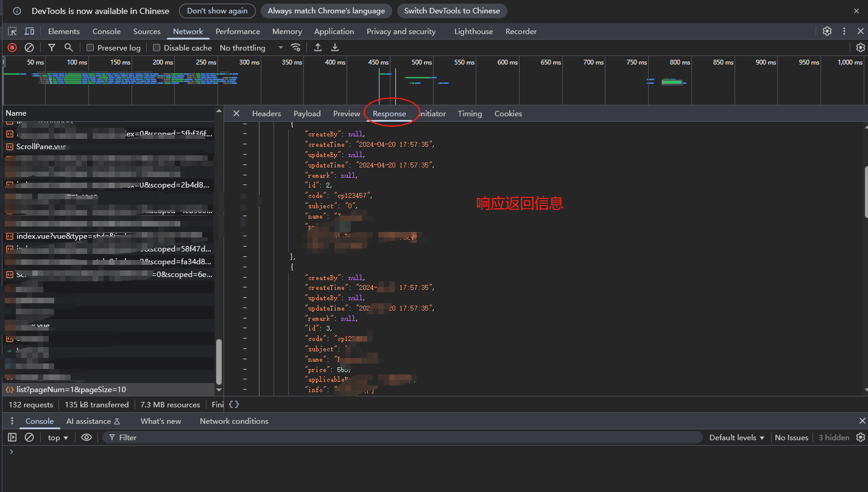The image size is (868, 492).
Task: Show the request Timing tab
Action: coord(470,113)
